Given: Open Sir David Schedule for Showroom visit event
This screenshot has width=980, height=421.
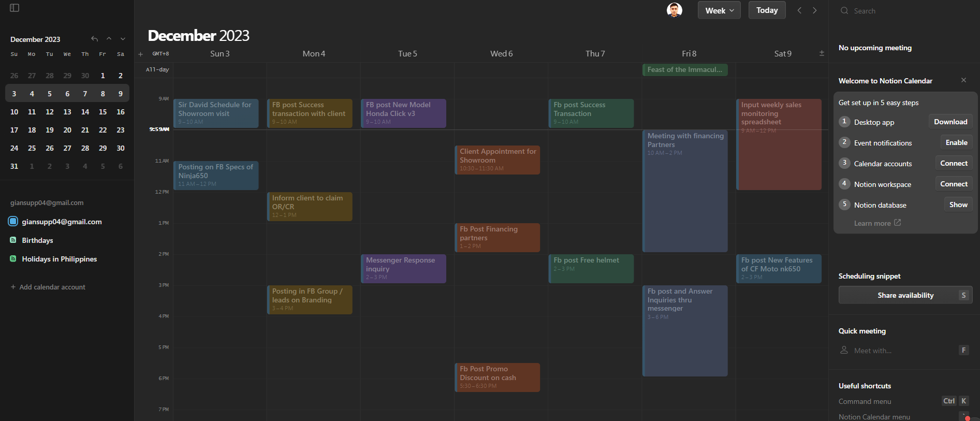Looking at the screenshot, I should pyautogui.click(x=216, y=113).
